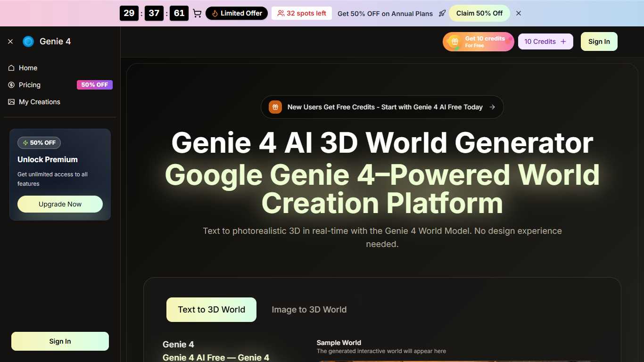Click the plus icon beside 10 Credits
The image size is (644, 362).
tap(563, 41)
